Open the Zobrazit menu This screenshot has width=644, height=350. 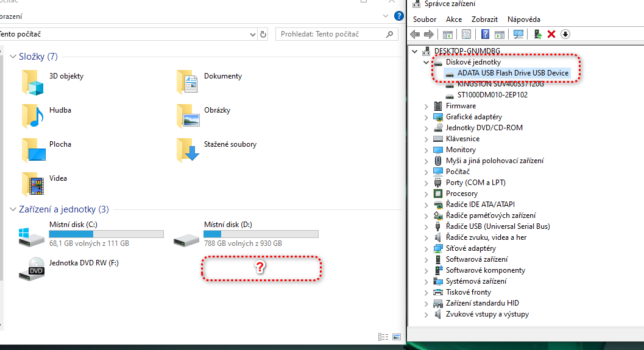coord(484,19)
